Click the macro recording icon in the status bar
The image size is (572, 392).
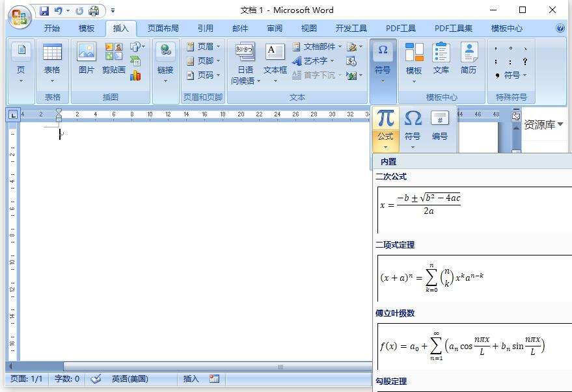215,379
